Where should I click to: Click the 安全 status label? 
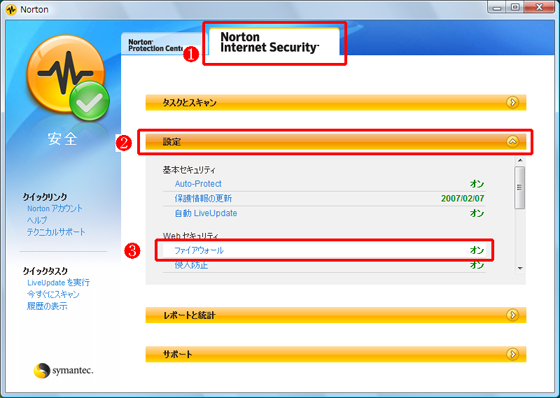tap(62, 139)
